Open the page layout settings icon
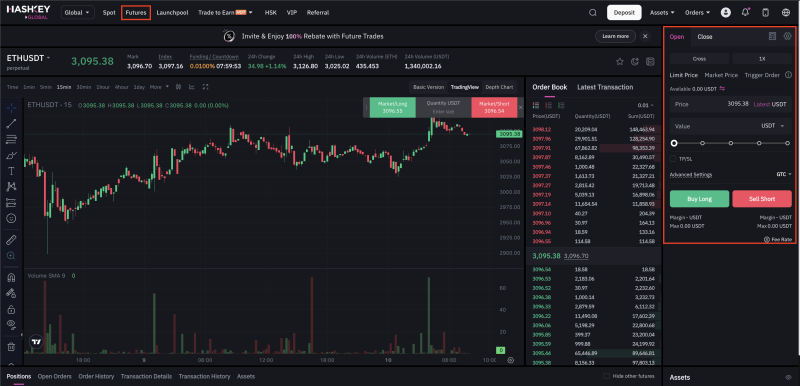The height and width of the screenshot is (386, 800). (x=650, y=62)
